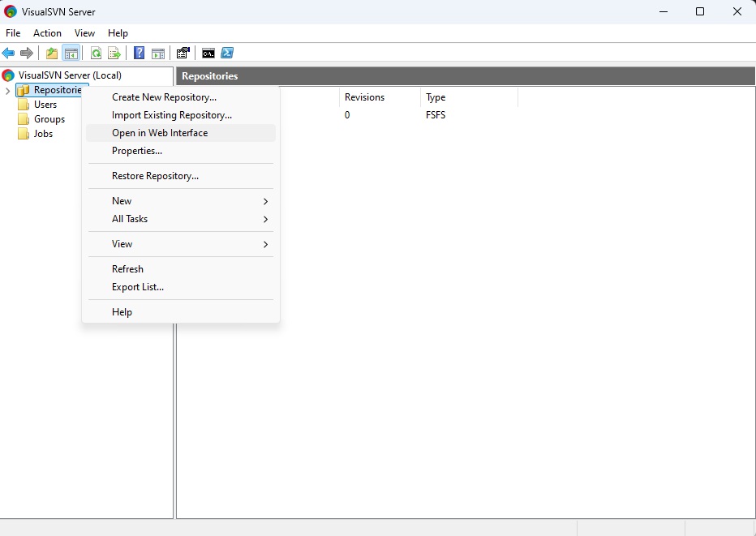The height and width of the screenshot is (536, 756).
Task: Click the green Refresh toolbar icon
Action: click(x=96, y=54)
